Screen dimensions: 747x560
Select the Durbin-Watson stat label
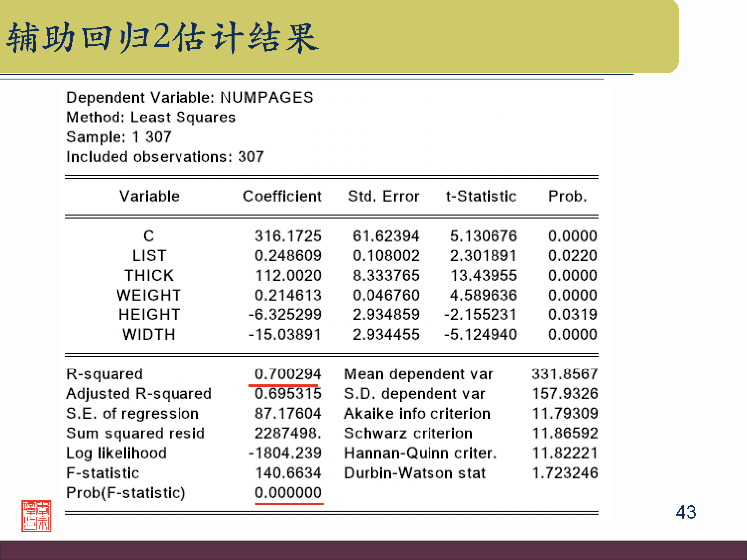click(x=415, y=473)
